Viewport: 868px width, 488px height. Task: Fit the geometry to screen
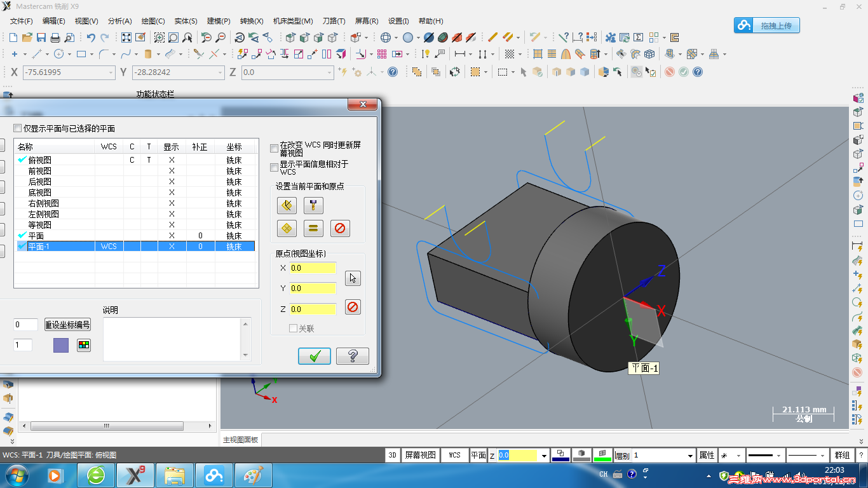[126, 37]
